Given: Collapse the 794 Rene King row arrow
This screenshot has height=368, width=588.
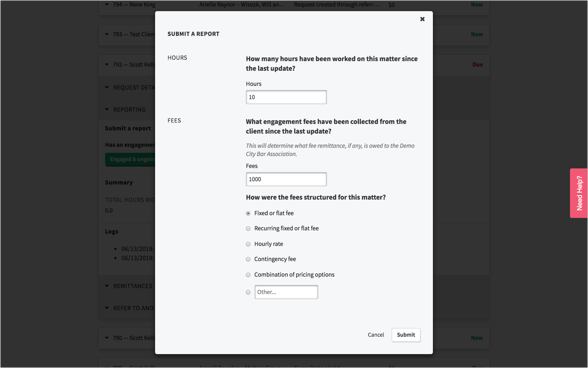Looking at the screenshot, I should point(107,5).
